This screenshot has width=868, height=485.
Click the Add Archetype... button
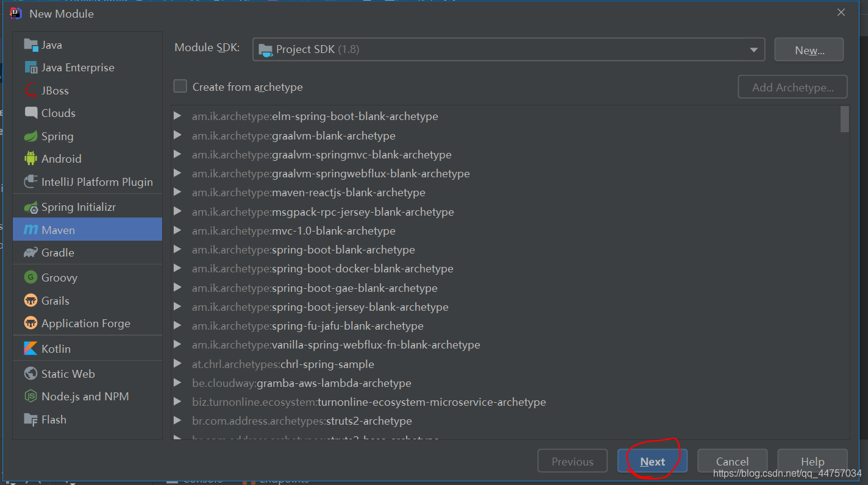[x=792, y=87]
